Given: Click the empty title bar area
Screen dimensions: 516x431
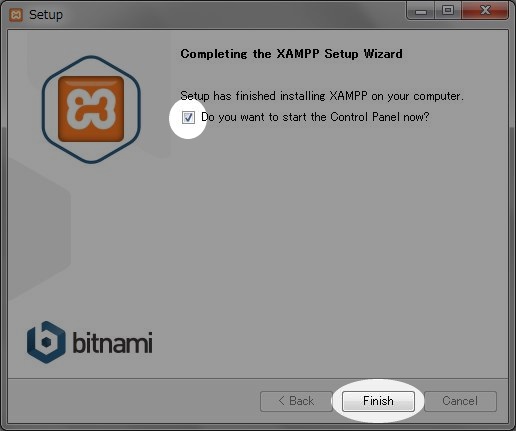Looking at the screenshot, I should tap(233, 15).
